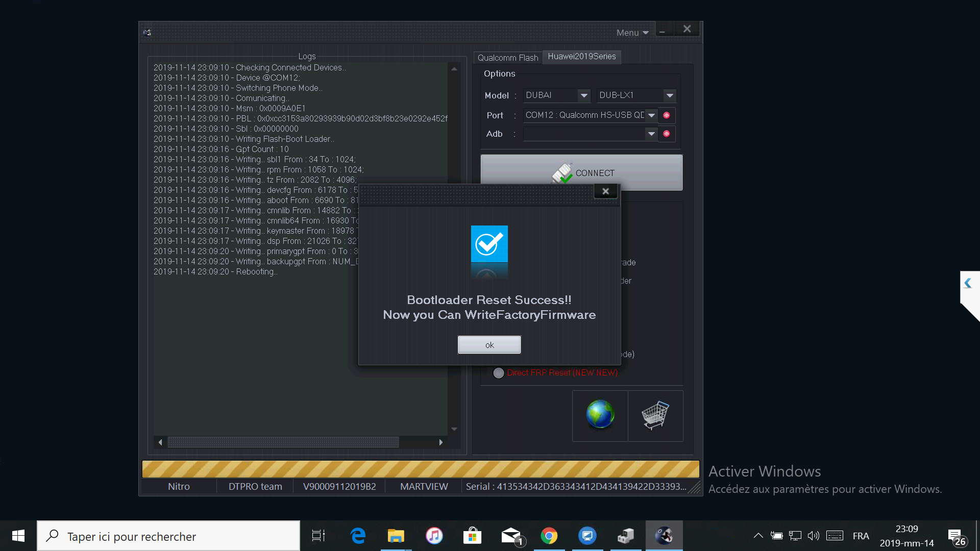Click the Serial number status entry
The width and height of the screenshot is (980, 551).
coord(576,487)
